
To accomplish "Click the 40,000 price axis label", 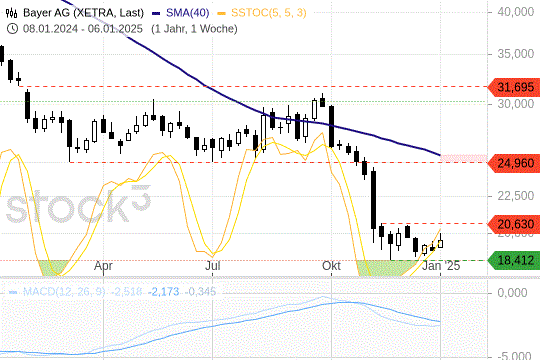I will (516, 12).
